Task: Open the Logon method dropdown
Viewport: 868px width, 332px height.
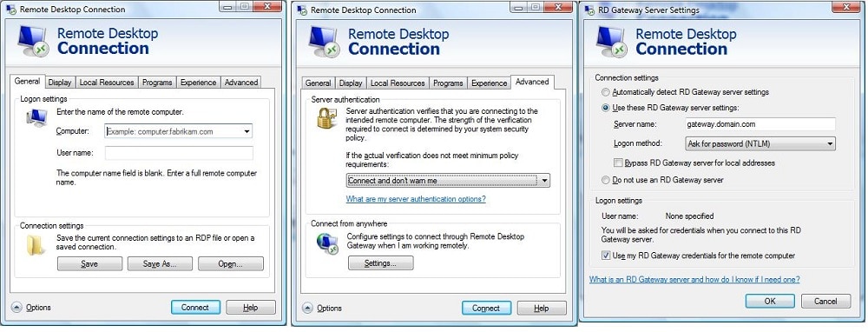Action: point(759,144)
